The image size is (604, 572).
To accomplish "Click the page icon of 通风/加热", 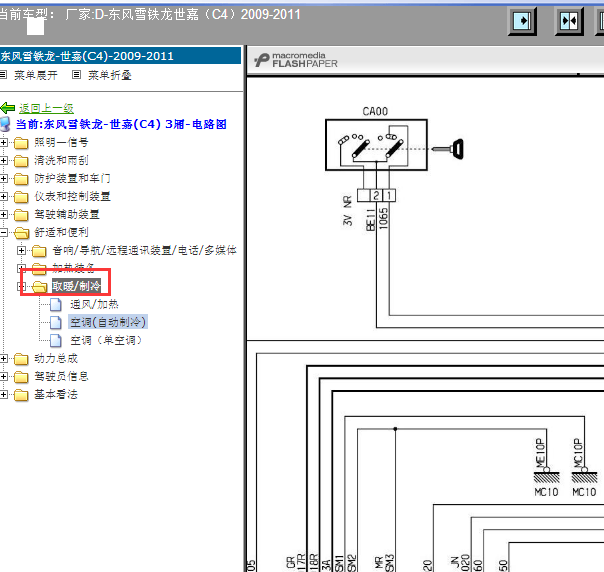I will (56, 304).
